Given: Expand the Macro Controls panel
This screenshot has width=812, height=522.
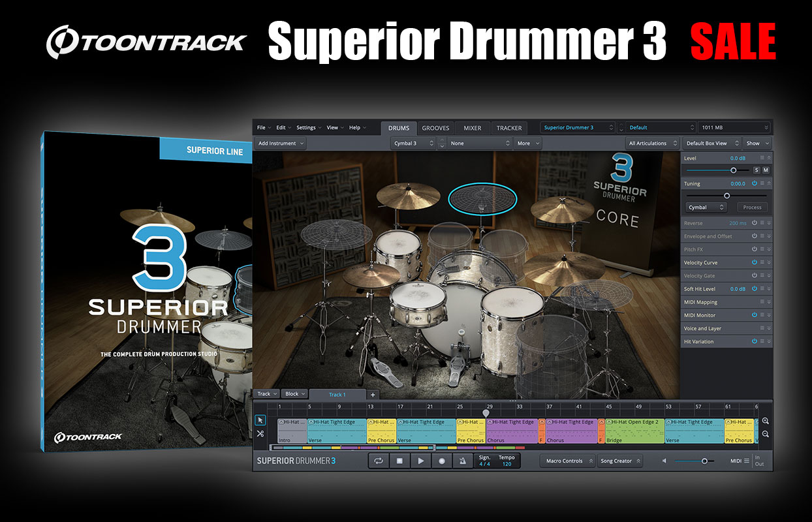Looking at the screenshot, I should [x=568, y=461].
